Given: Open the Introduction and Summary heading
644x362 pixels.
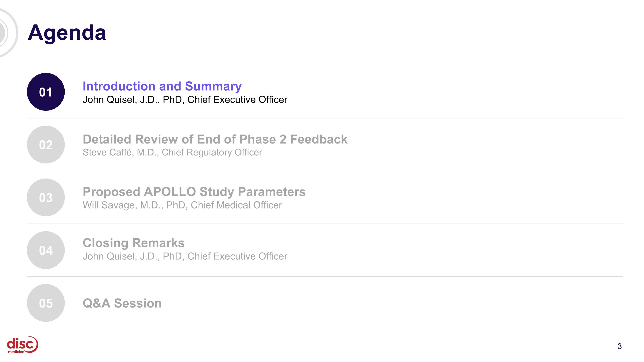Looking at the screenshot, I should pos(162,86).
